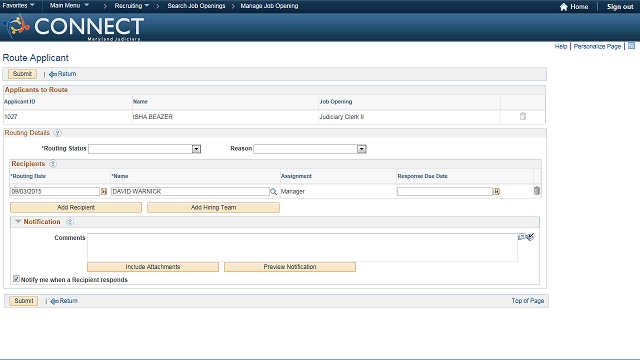Click the Routing Date input field
This screenshot has width=640, height=360.
click(x=55, y=191)
